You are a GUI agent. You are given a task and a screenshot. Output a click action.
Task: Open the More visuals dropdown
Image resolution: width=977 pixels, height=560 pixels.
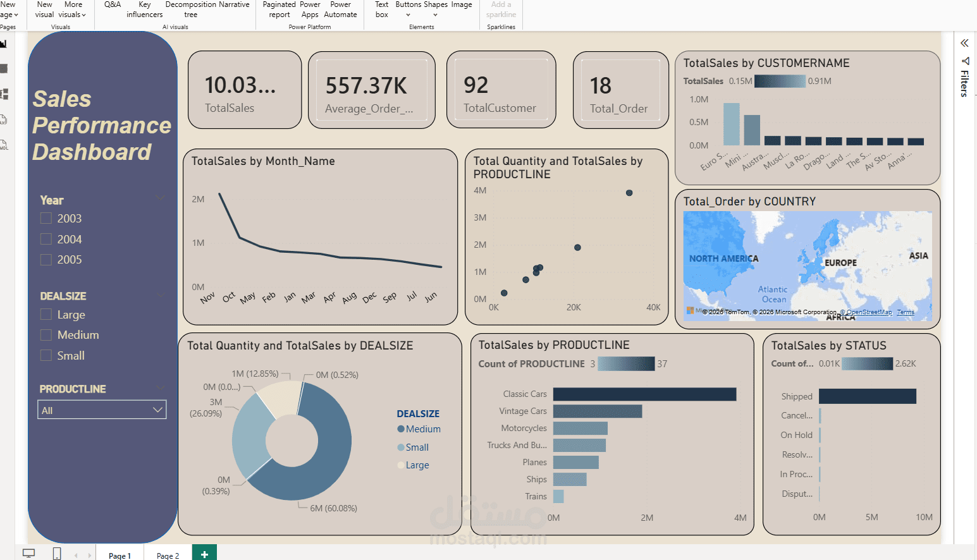click(72, 9)
